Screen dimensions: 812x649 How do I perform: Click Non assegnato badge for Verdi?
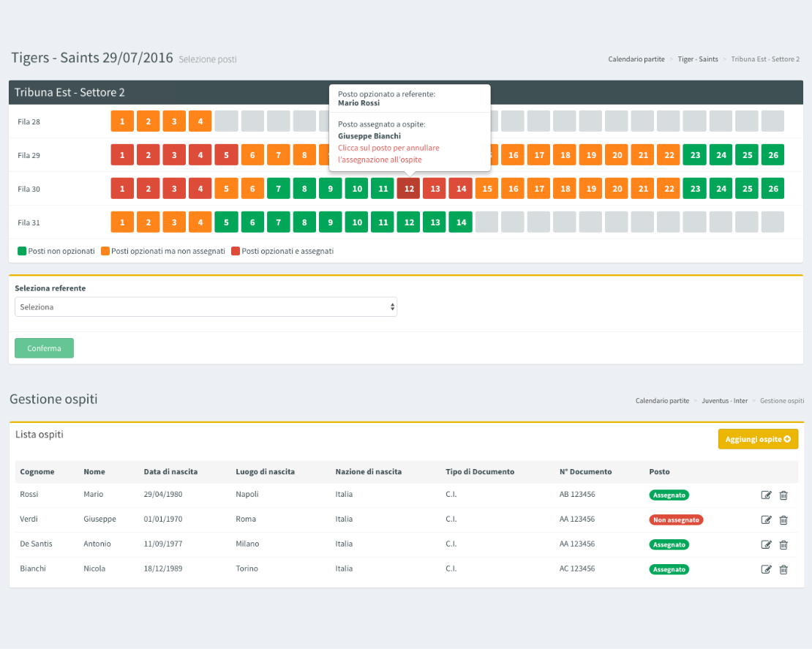click(676, 520)
